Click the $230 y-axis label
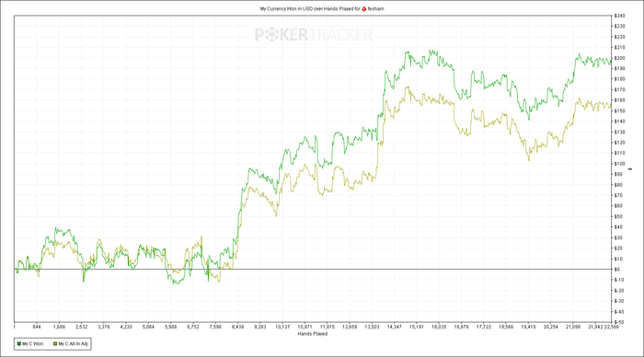Viewport: 644px width, 357px height. pyautogui.click(x=619, y=26)
